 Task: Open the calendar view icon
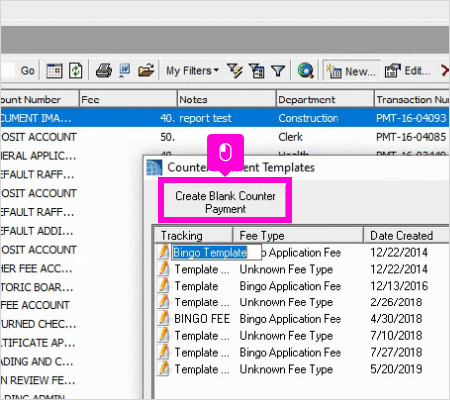point(54,71)
